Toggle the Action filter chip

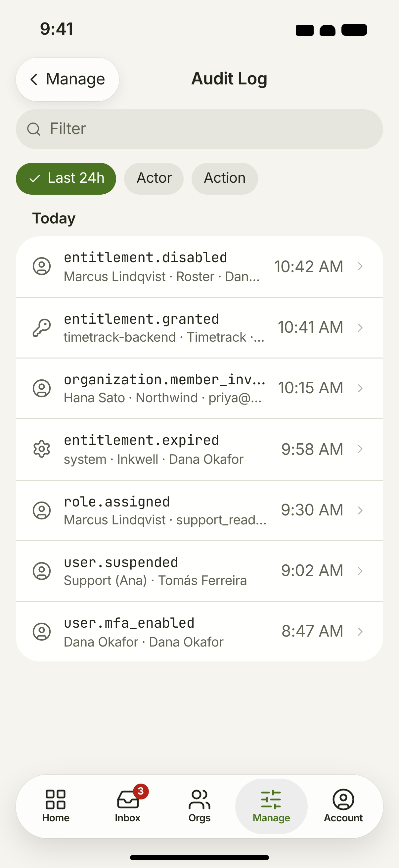coord(225,178)
